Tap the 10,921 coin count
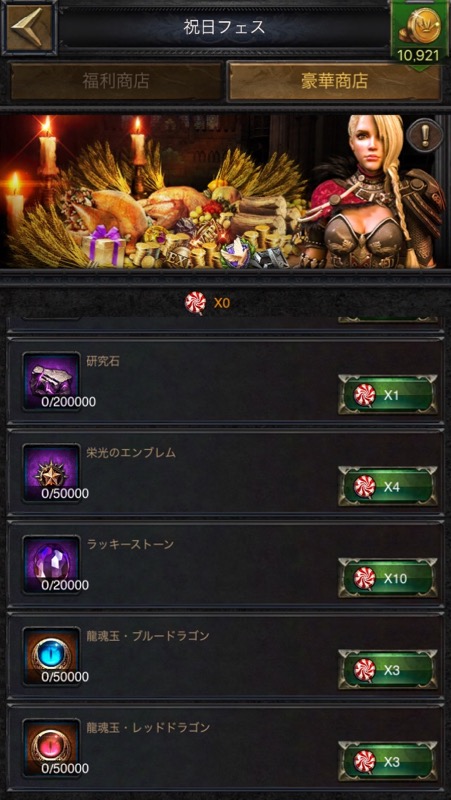The height and width of the screenshot is (800, 451). pos(418,55)
